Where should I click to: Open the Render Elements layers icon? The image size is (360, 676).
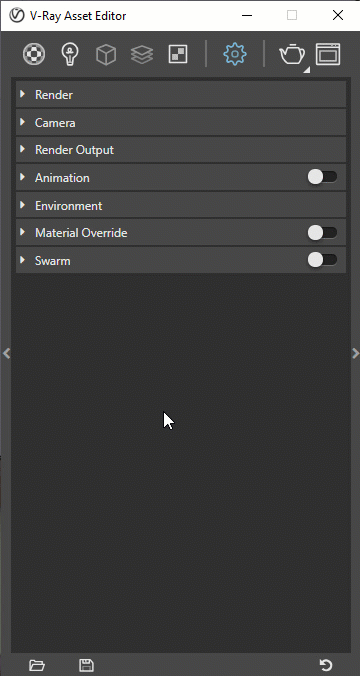tap(142, 55)
